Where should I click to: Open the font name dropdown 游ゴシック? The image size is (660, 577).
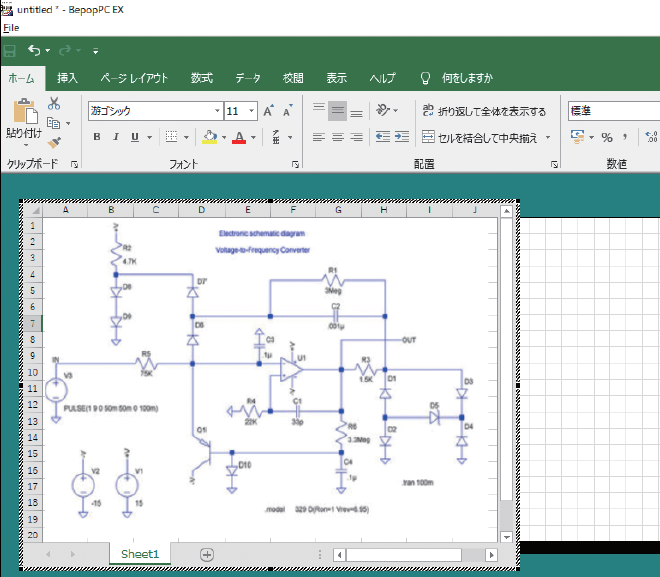(x=217, y=111)
